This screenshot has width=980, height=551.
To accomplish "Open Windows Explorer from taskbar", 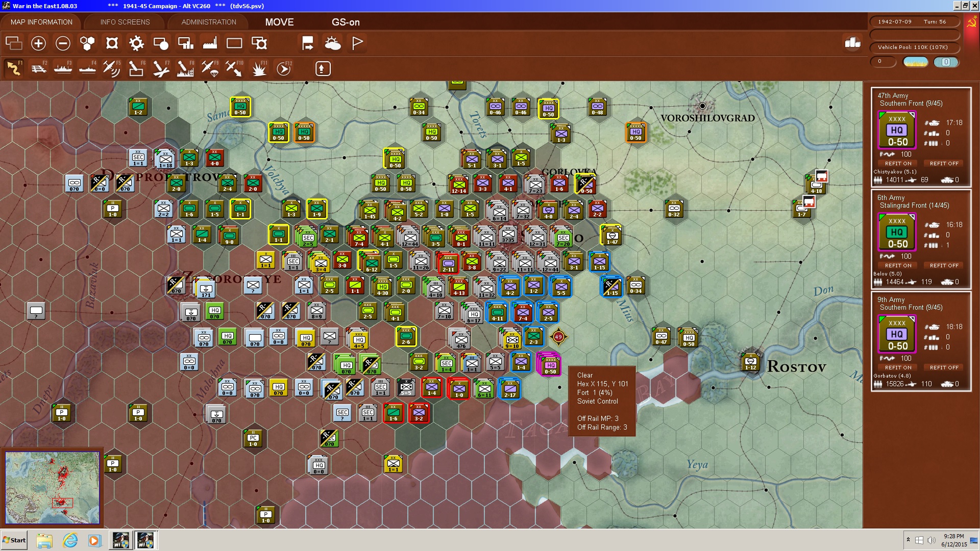I will point(44,540).
